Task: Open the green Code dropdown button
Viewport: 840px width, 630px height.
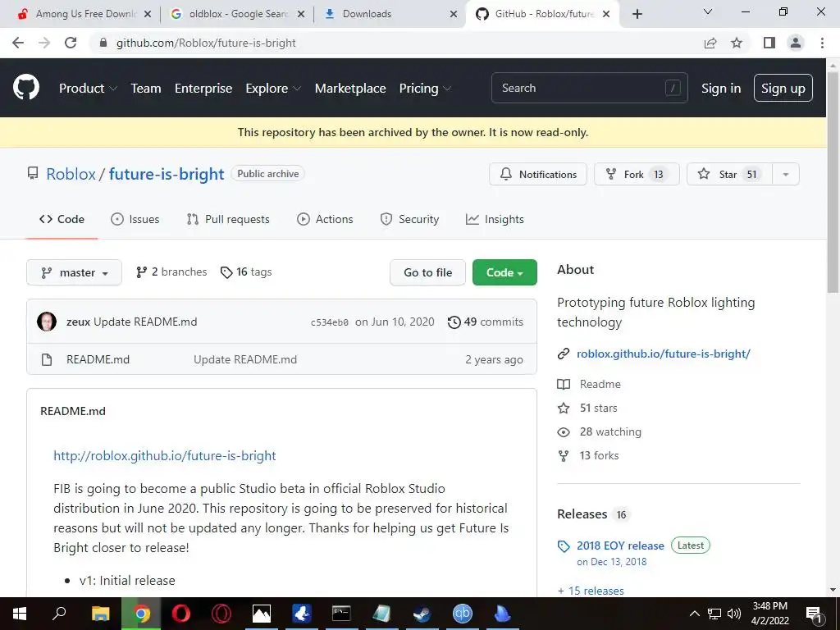Action: tap(504, 272)
